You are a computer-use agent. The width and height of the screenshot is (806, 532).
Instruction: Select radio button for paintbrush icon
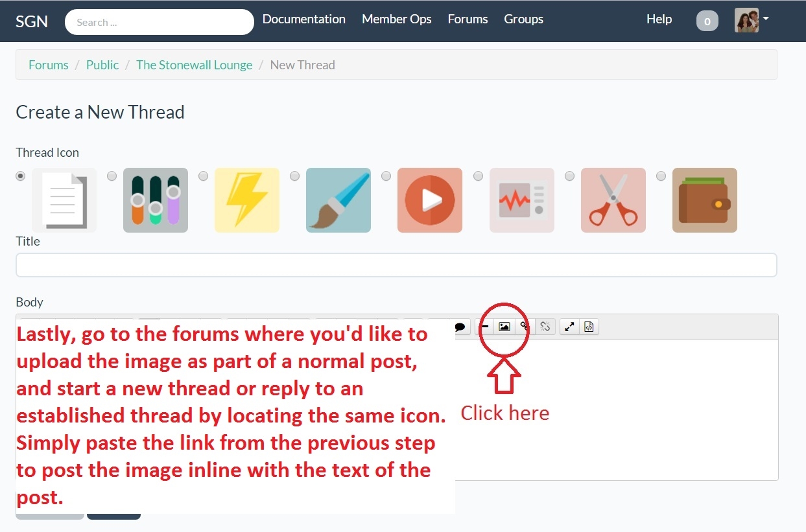(295, 176)
